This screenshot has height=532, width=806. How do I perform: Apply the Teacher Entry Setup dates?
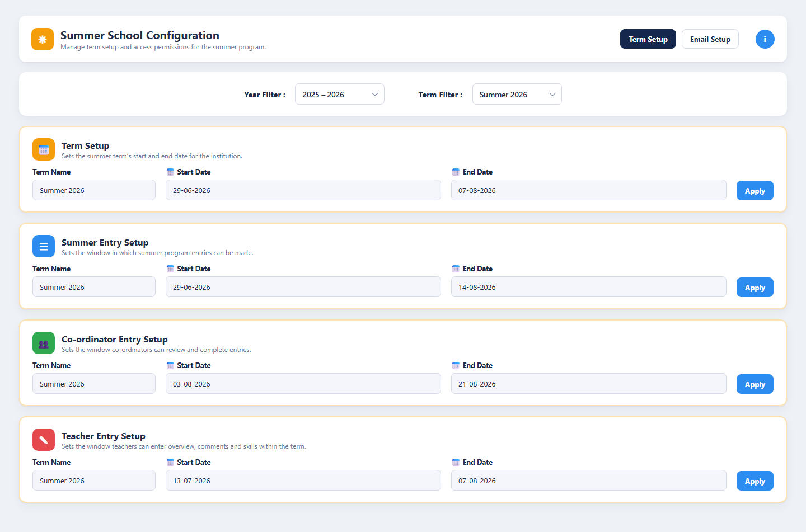click(x=755, y=481)
